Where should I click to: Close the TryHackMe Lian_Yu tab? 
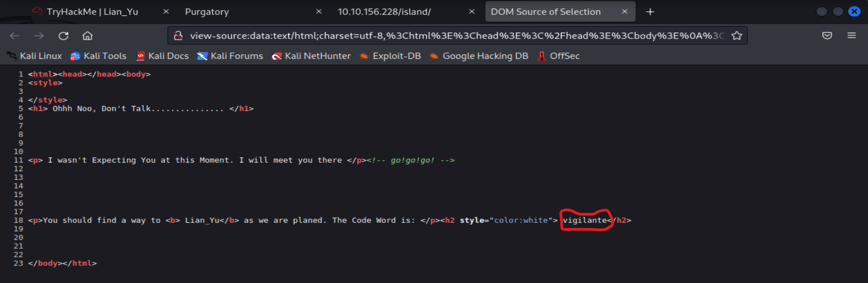tap(166, 12)
